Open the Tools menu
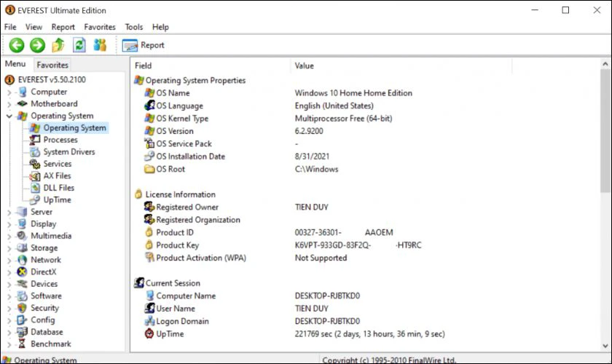612x364 pixels. coord(133,27)
